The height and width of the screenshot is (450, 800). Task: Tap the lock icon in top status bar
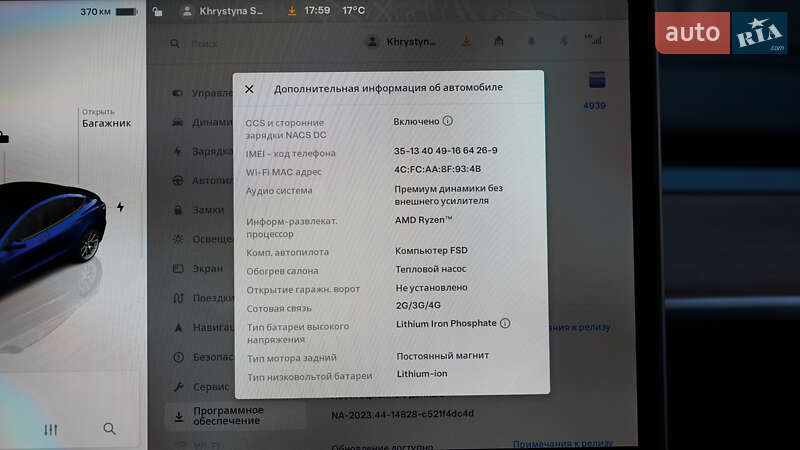(158, 11)
